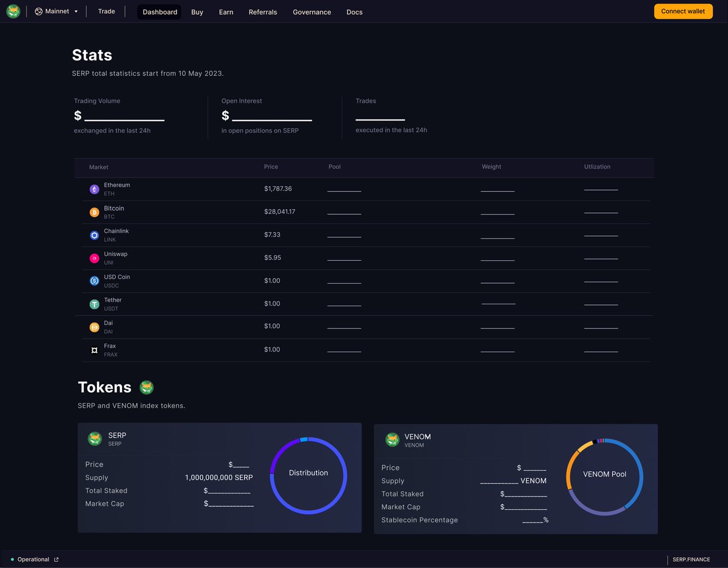Click the SERP logo in top navigation
Viewport: 728px width, 568px height.
tap(13, 12)
